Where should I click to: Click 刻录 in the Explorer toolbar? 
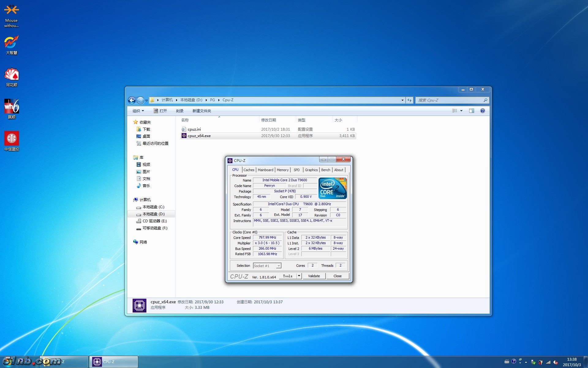(180, 111)
